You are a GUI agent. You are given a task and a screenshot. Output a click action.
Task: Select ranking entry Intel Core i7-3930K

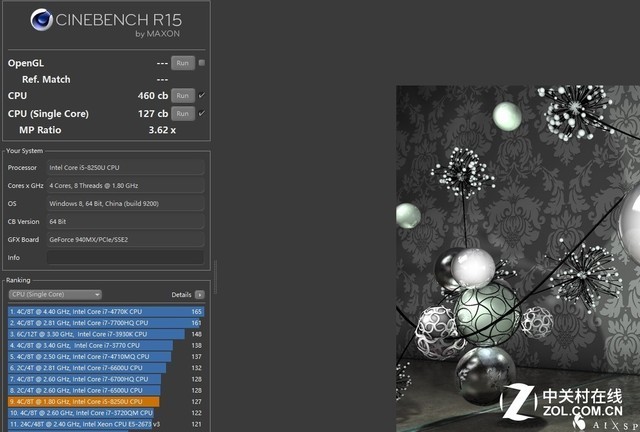pos(106,334)
